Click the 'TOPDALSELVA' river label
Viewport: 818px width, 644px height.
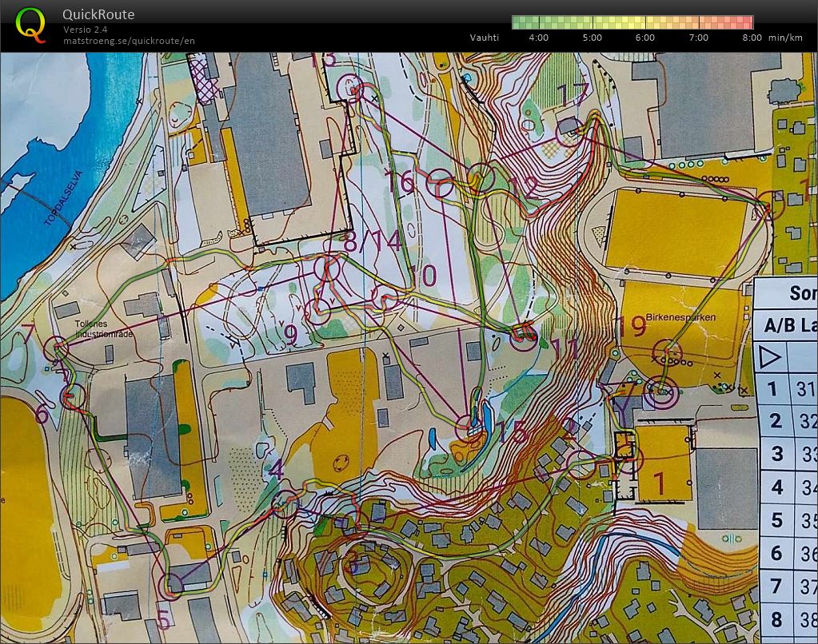point(64,199)
